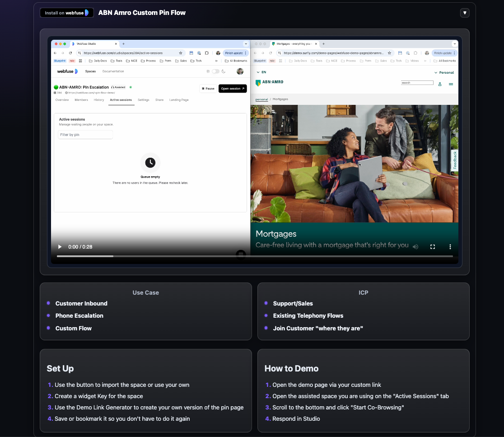This screenshot has width=504, height=437.
Task: Expand the tab search chevron in Mortgages browser window
Action: [x=454, y=44]
